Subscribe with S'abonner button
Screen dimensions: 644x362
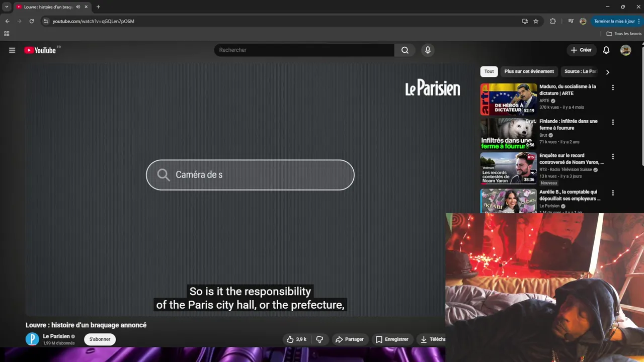[100, 339]
